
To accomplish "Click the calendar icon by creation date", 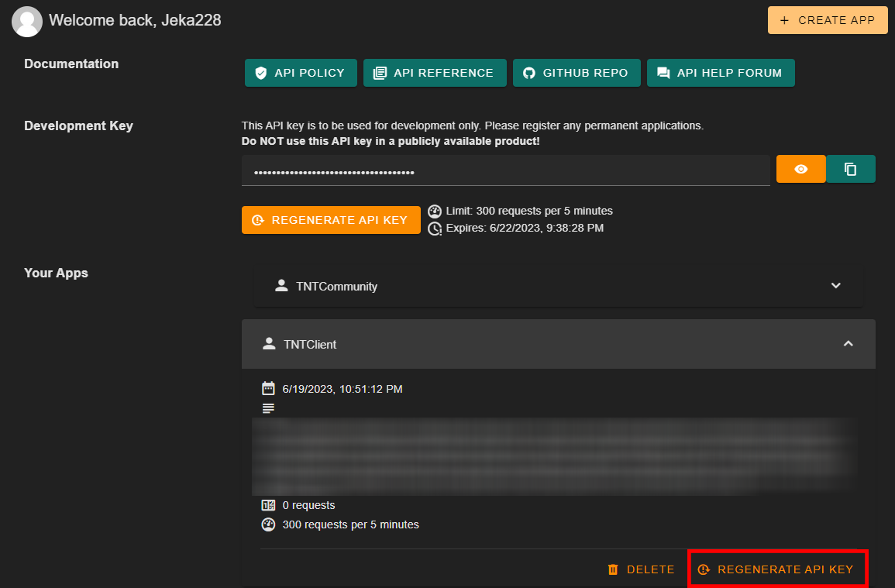I will 268,389.
